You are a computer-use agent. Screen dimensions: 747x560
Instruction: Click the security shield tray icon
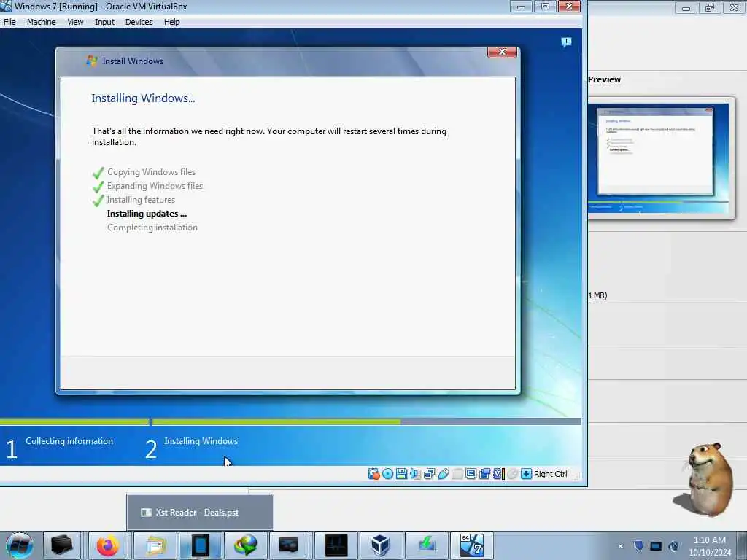(x=638, y=546)
